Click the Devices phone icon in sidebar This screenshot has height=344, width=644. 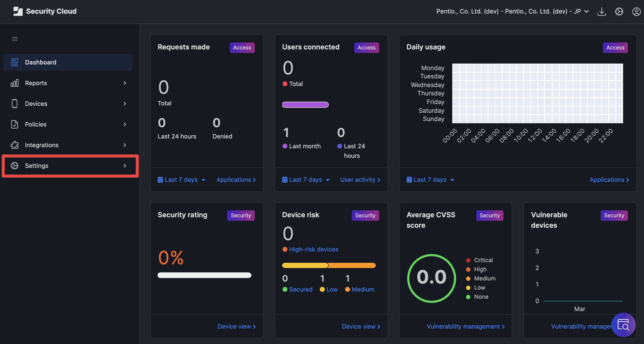point(15,103)
